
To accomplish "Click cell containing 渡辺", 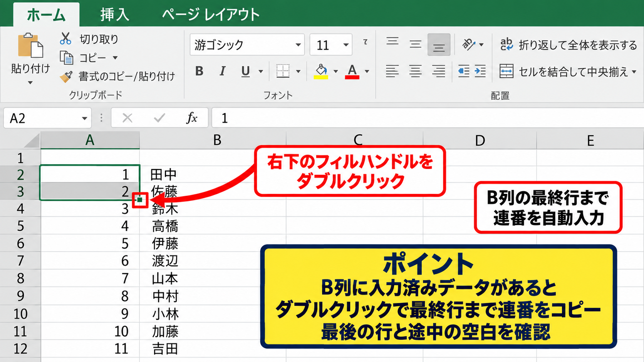I will (x=213, y=261).
